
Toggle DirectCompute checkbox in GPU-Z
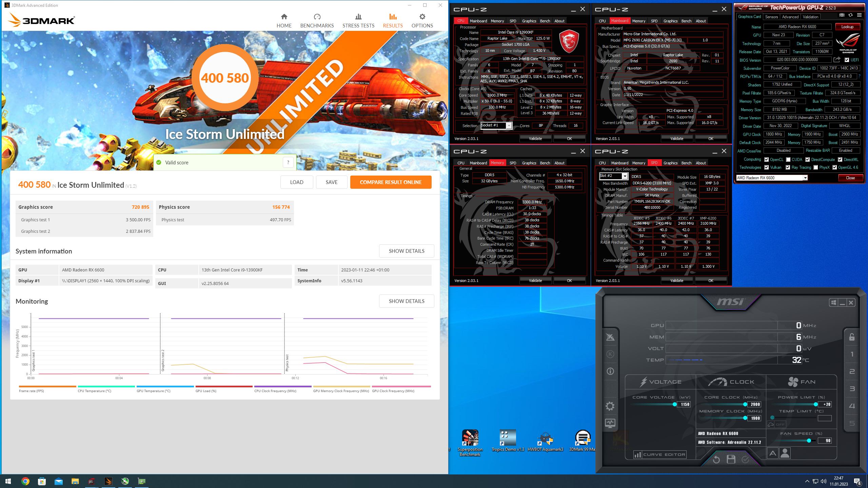(x=808, y=160)
